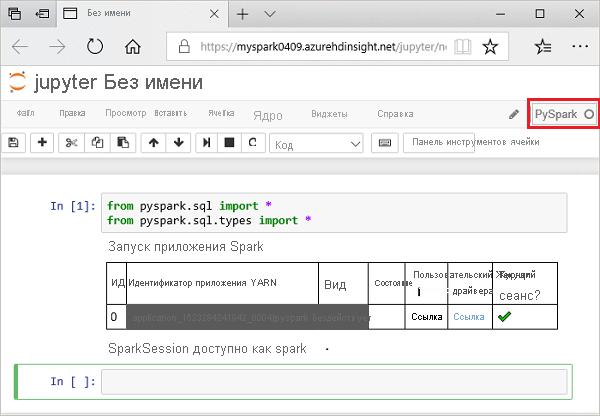Viewport: 600px width, 416px height.
Task: Interrupt the kernel with the stop square
Action: 229,143
